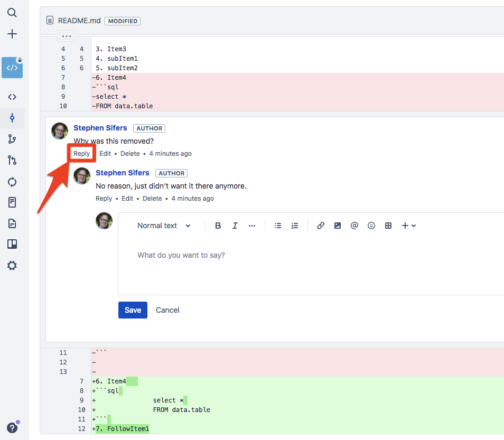Open Commits view in the sidebar
This screenshot has width=504, height=440.
12,118
